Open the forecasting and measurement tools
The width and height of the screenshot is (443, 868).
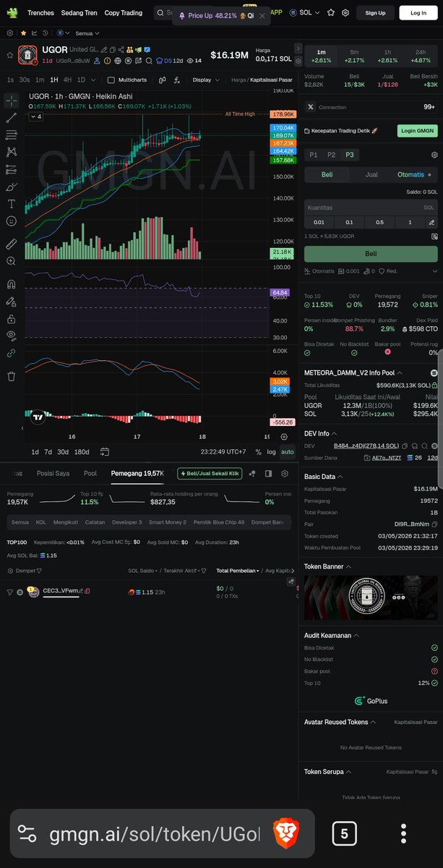pyautogui.click(x=11, y=169)
